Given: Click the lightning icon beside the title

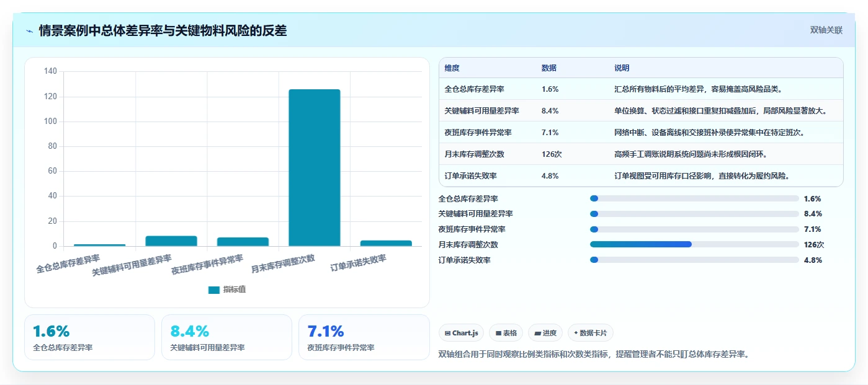Looking at the screenshot, I should click(30, 31).
